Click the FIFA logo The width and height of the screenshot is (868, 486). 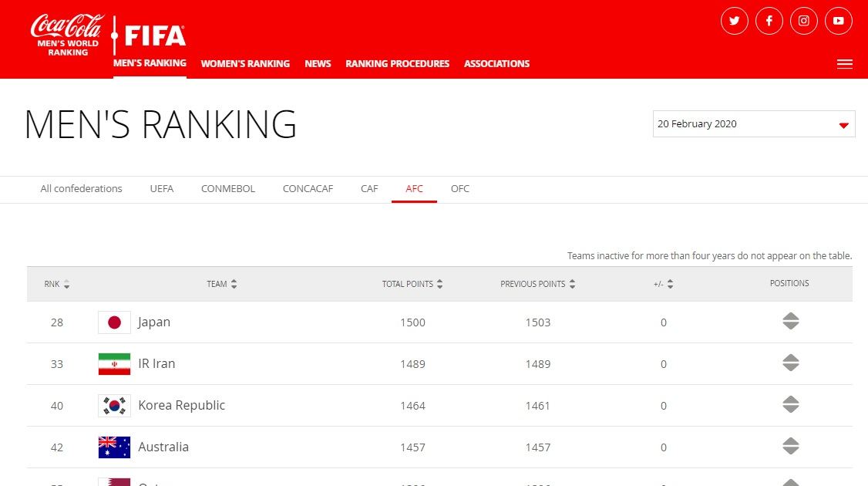(155, 35)
